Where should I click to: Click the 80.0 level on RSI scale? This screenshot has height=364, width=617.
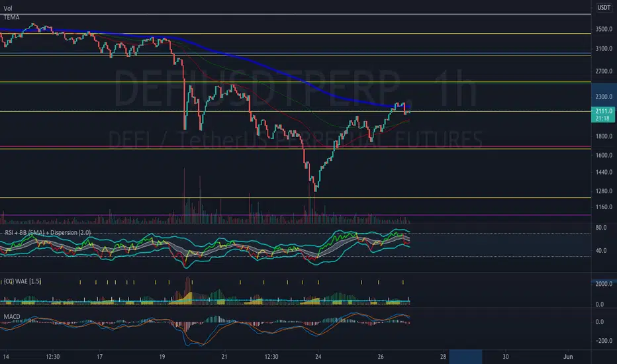pyautogui.click(x=601, y=228)
